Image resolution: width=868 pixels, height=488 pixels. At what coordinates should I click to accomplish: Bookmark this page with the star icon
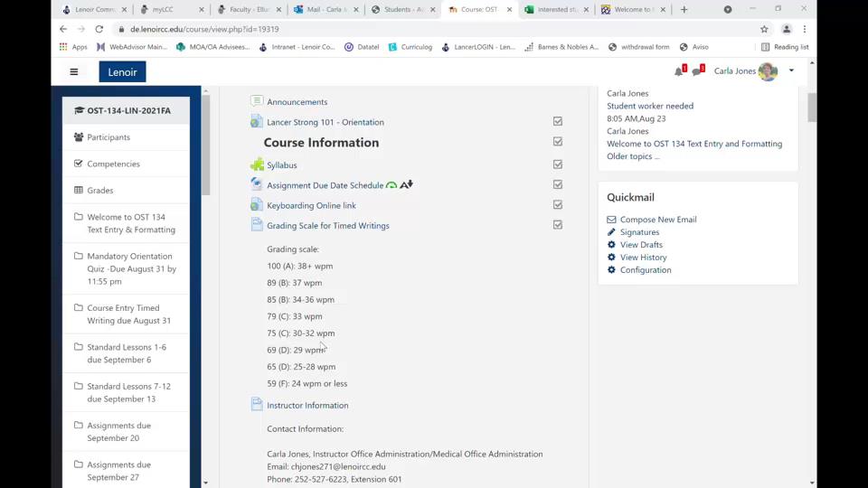point(765,29)
